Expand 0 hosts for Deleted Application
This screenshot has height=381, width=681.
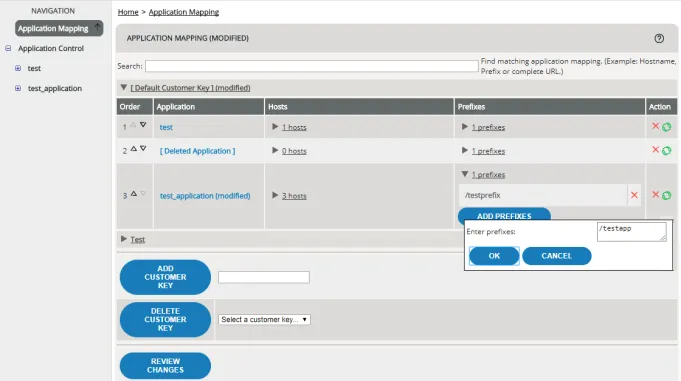click(x=275, y=150)
